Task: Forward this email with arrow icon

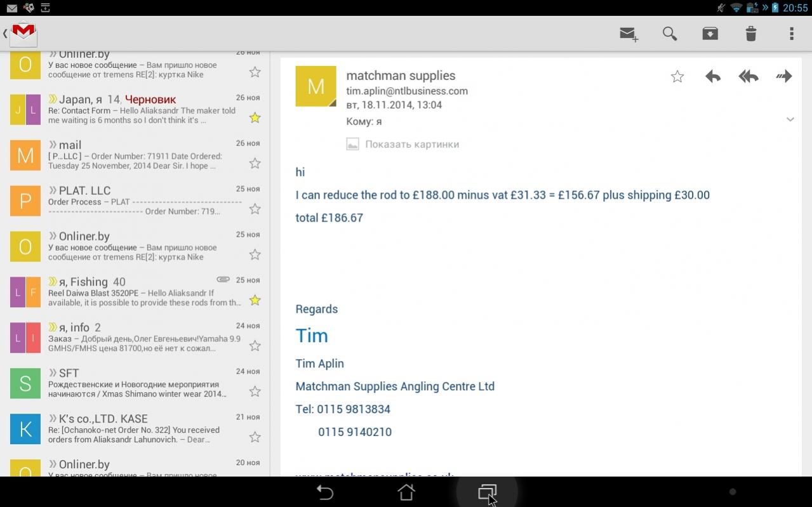Action: coord(784,77)
